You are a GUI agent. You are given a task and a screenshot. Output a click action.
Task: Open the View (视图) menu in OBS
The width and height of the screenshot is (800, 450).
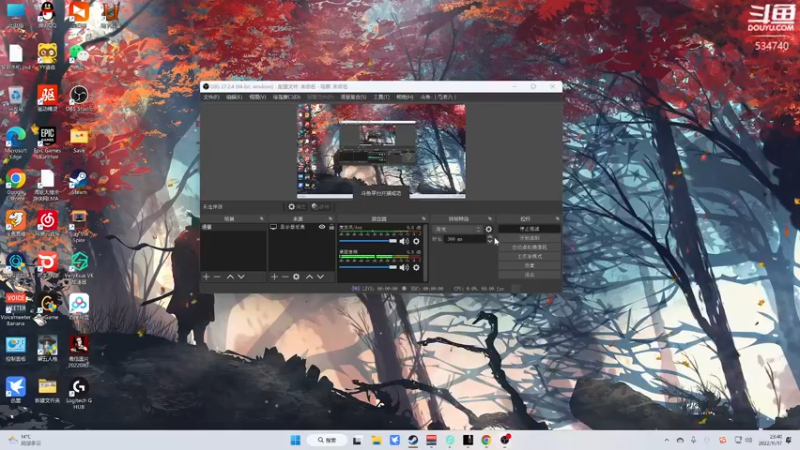pyautogui.click(x=257, y=97)
